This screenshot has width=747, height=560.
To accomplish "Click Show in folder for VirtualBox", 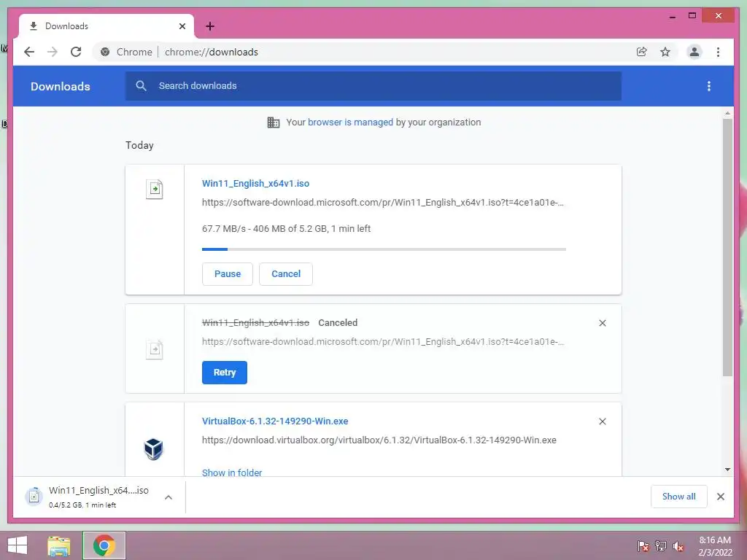I will (232, 472).
